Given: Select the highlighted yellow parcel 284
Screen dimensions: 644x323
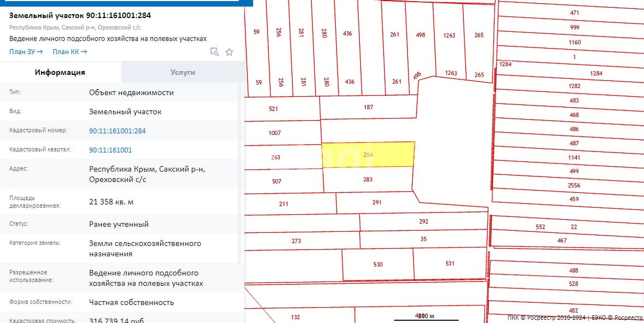Looking at the screenshot, I should 368,155.
